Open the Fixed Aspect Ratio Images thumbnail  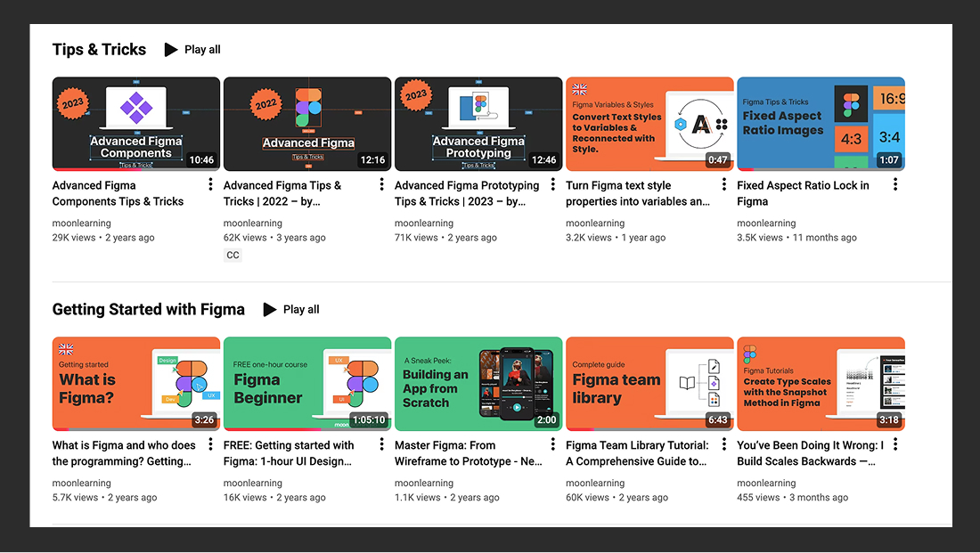821,124
